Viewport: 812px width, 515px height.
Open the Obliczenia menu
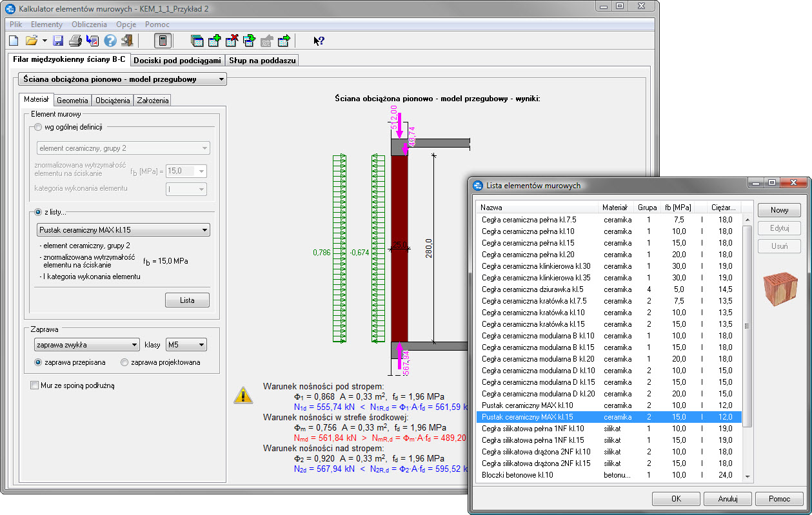(89, 24)
